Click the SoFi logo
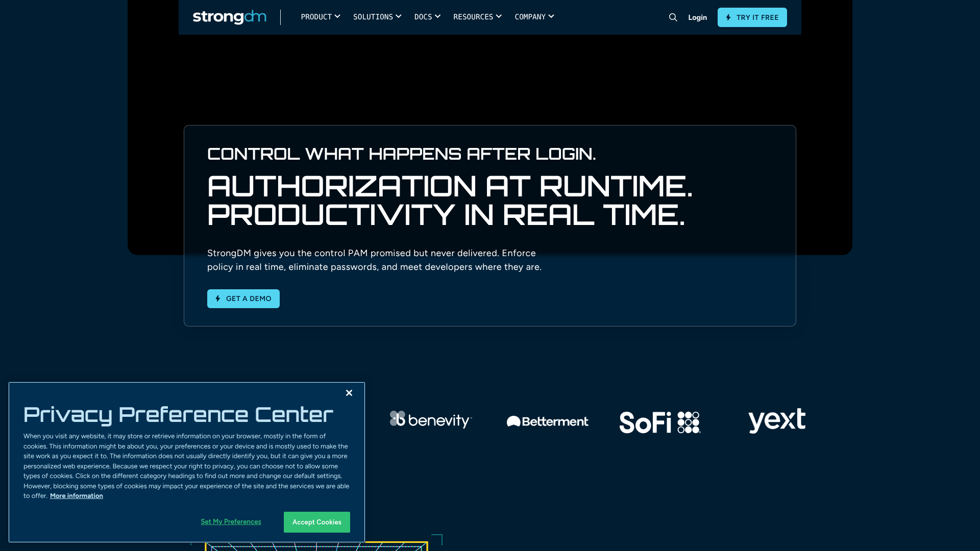This screenshot has width=980, height=551. tap(659, 421)
